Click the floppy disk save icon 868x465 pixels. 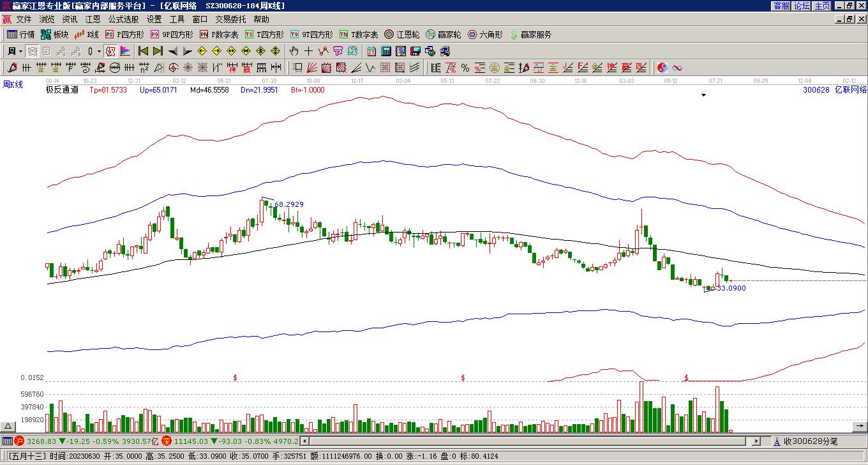415,51
